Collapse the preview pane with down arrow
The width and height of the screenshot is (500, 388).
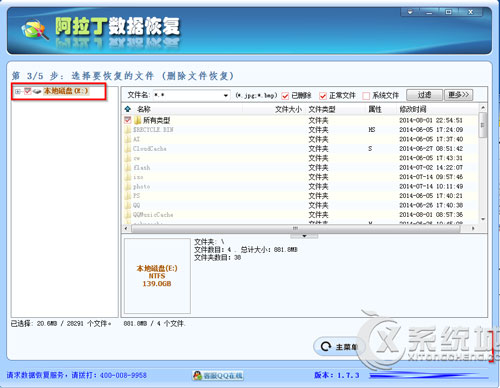[x=304, y=236]
